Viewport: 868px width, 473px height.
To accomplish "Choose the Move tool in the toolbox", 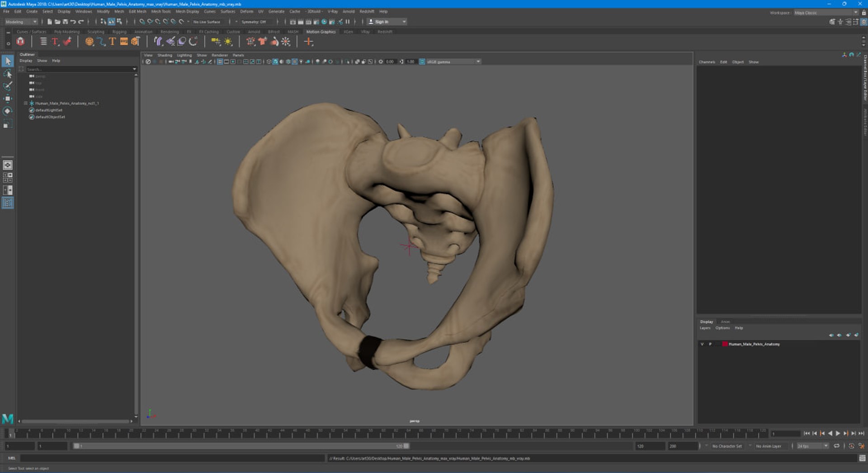I will 8,99.
